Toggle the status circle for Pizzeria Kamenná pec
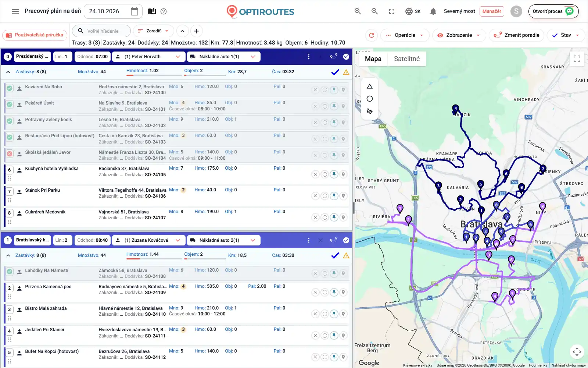The image size is (588, 368). pyautogui.click(x=325, y=292)
